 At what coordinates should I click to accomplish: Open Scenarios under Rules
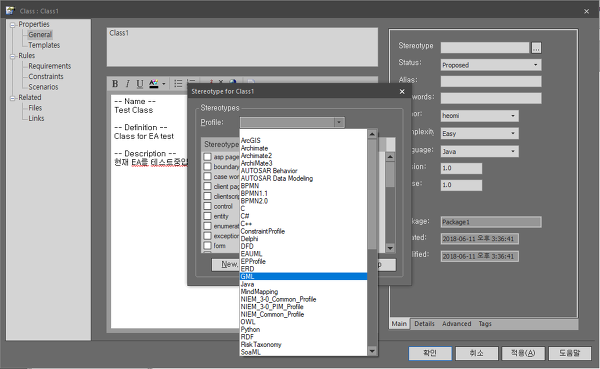(43, 87)
